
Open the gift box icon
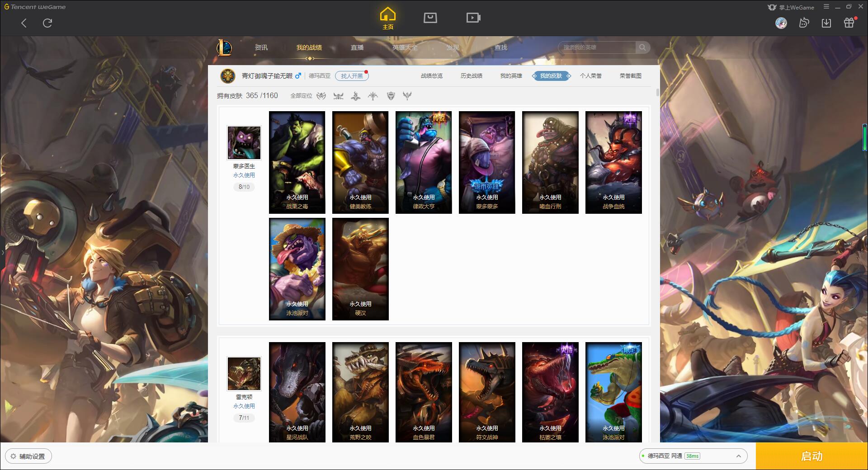point(849,23)
